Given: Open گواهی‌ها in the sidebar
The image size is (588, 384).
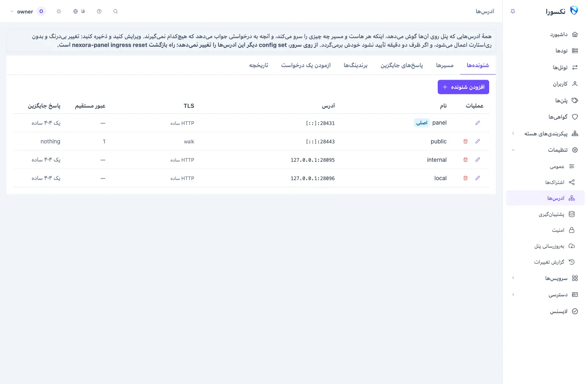Looking at the screenshot, I should (x=545, y=117).
